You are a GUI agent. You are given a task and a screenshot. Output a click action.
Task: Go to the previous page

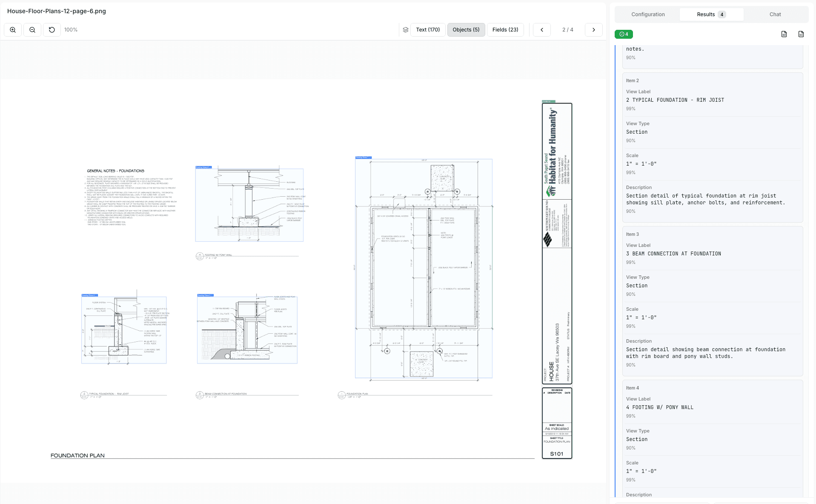coord(542,30)
